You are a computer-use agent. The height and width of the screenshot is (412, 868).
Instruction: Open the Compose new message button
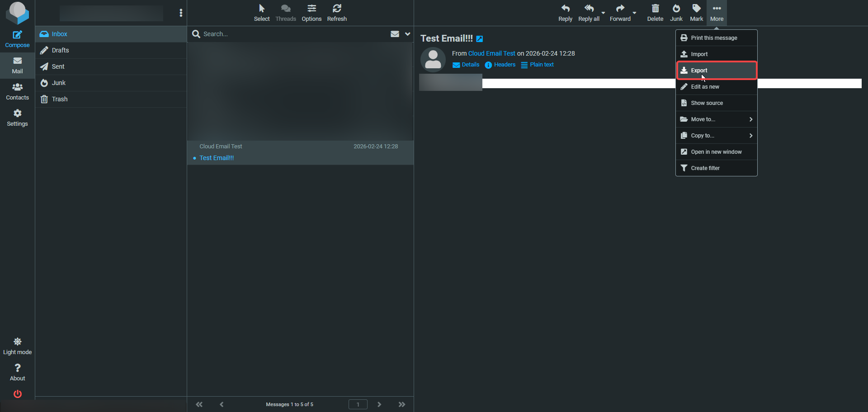point(17,39)
